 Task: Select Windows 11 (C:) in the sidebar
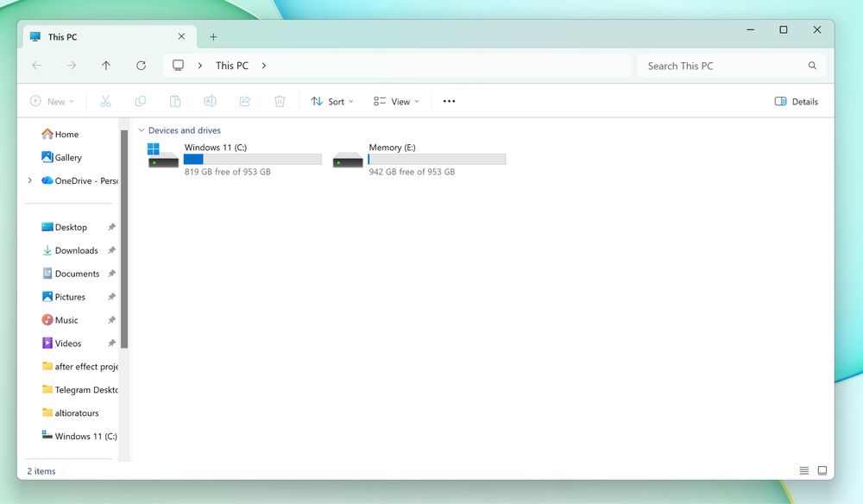click(79, 436)
